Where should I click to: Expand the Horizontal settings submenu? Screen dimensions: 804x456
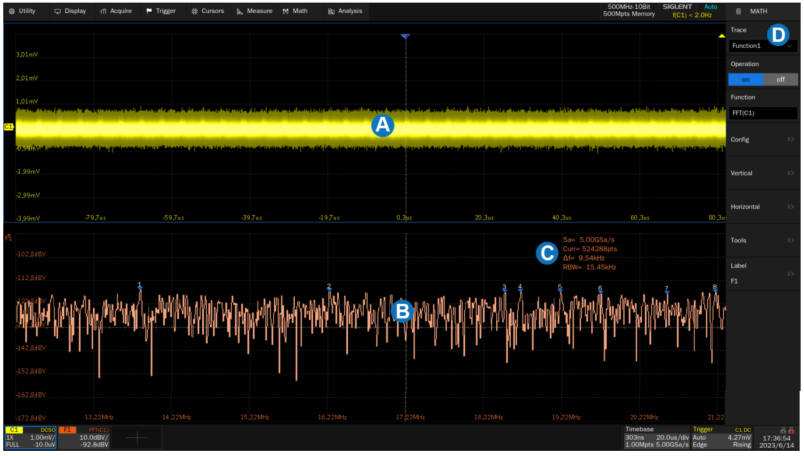coord(762,206)
